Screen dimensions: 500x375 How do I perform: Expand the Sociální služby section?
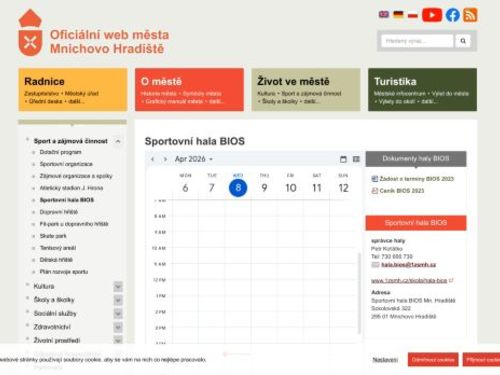(118, 314)
